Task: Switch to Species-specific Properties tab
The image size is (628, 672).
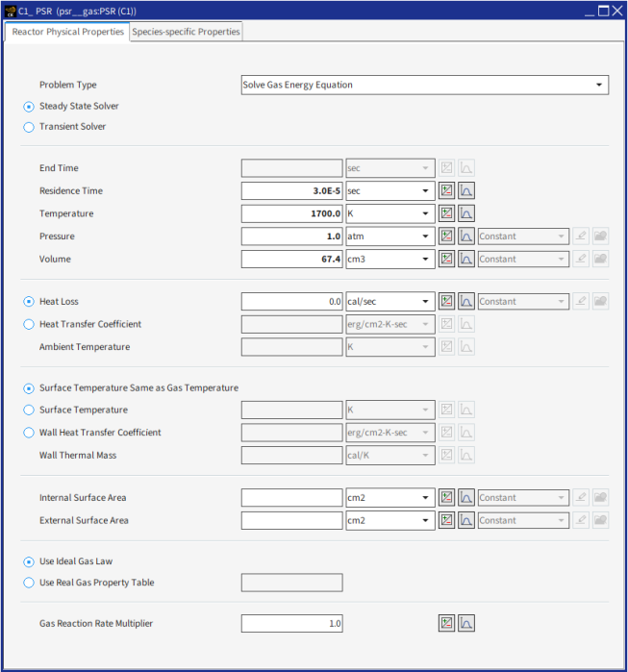Action: point(186,32)
